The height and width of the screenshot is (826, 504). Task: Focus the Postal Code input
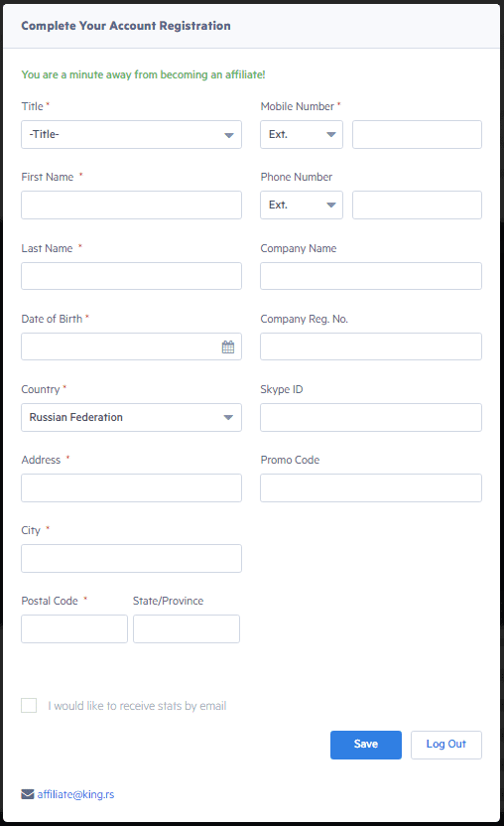pos(74,629)
